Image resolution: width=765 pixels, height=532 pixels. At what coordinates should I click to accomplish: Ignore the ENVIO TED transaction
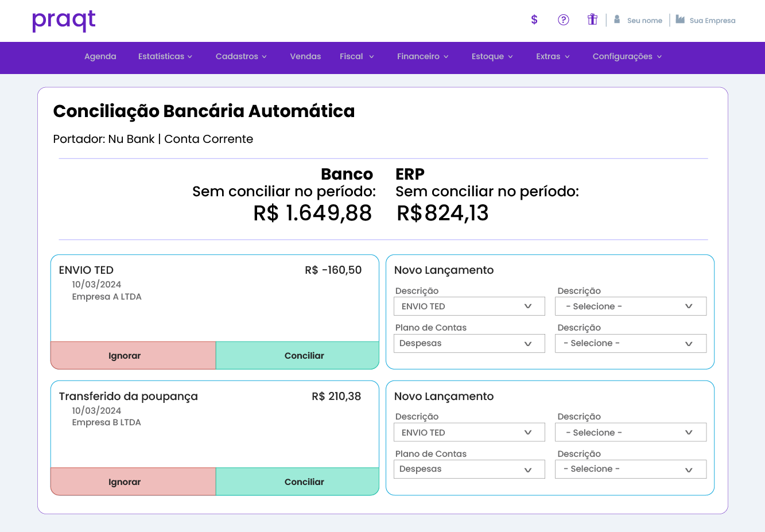133,356
